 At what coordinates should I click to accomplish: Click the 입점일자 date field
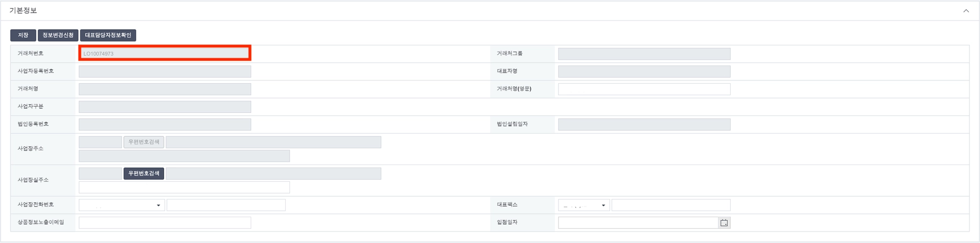click(x=638, y=223)
